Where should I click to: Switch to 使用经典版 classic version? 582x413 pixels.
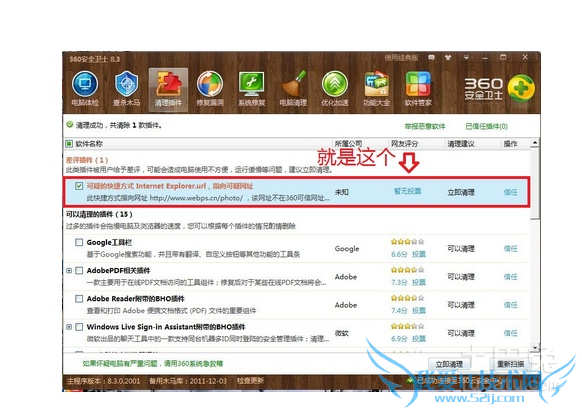[401, 58]
